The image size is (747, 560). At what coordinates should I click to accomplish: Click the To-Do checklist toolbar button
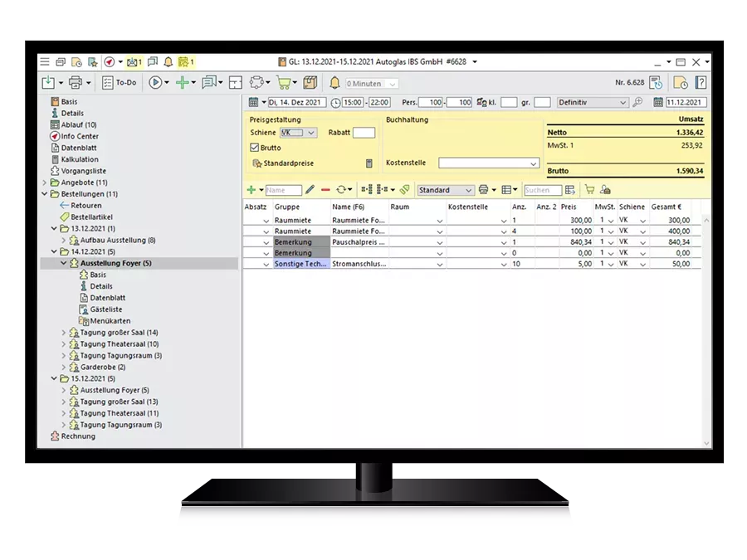pos(120,83)
